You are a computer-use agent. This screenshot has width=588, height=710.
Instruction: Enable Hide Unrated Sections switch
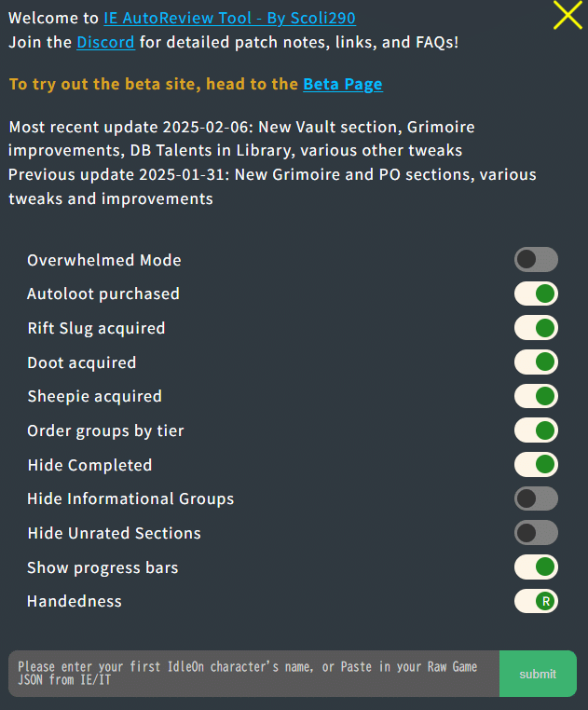tap(536, 533)
